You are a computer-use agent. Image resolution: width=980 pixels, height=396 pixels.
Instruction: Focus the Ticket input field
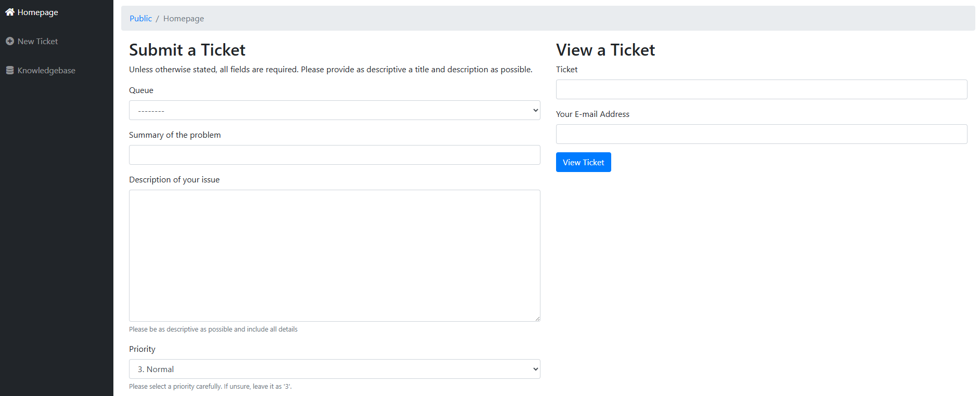[761, 89]
